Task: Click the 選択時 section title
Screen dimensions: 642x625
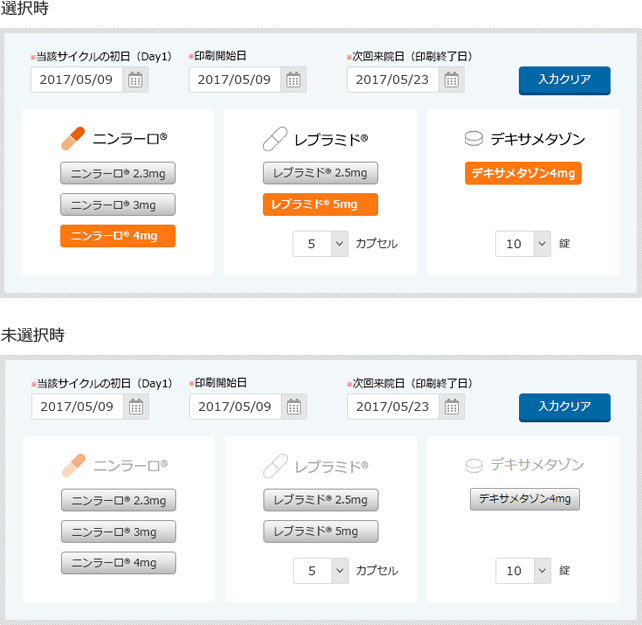Action: pyautogui.click(x=25, y=8)
